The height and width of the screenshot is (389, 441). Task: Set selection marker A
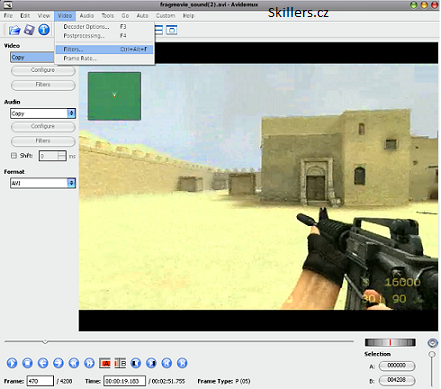tap(105, 363)
